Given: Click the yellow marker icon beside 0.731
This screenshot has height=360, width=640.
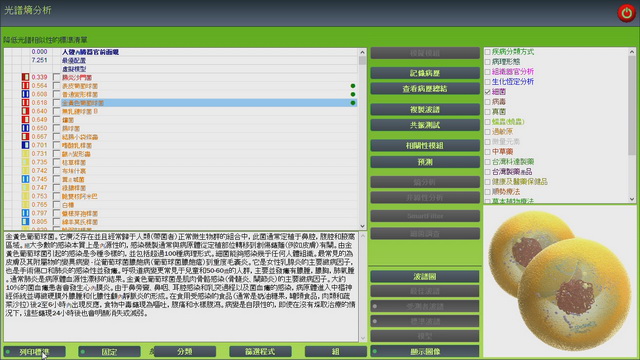Looking at the screenshot, I should coord(25,154).
